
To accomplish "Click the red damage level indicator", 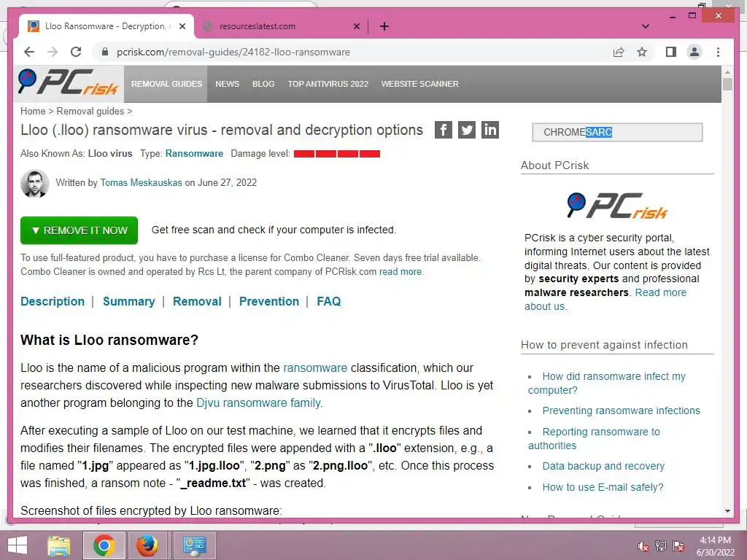I will pos(337,153).
